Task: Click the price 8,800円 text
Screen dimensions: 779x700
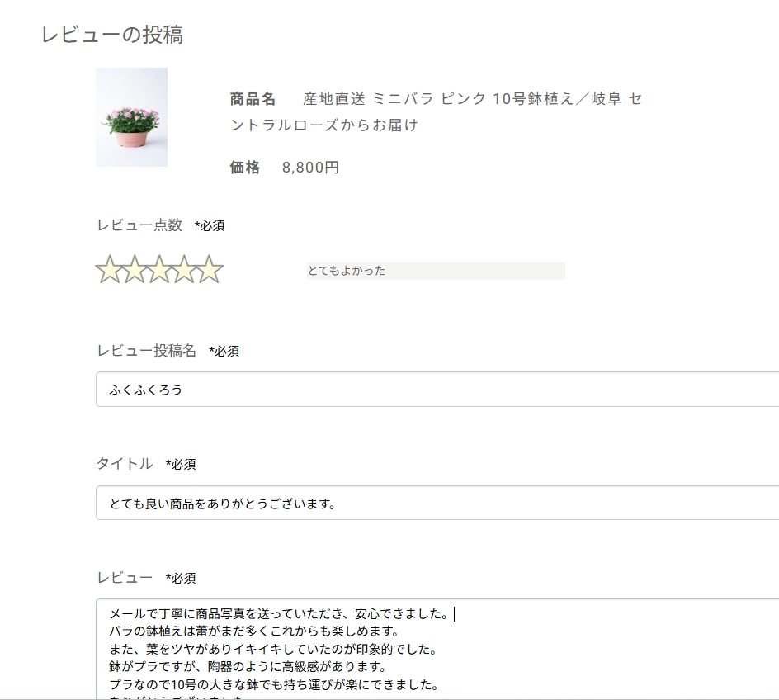Action: point(309,168)
